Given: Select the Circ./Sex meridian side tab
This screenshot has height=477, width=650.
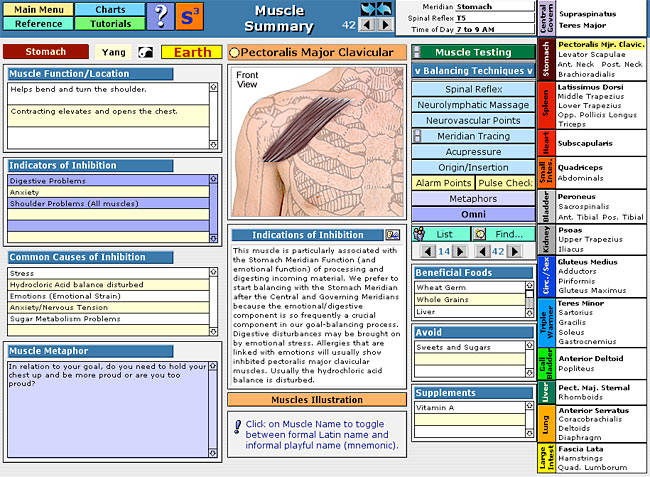Looking at the screenshot, I should pyautogui.click(x=546, y=276).
